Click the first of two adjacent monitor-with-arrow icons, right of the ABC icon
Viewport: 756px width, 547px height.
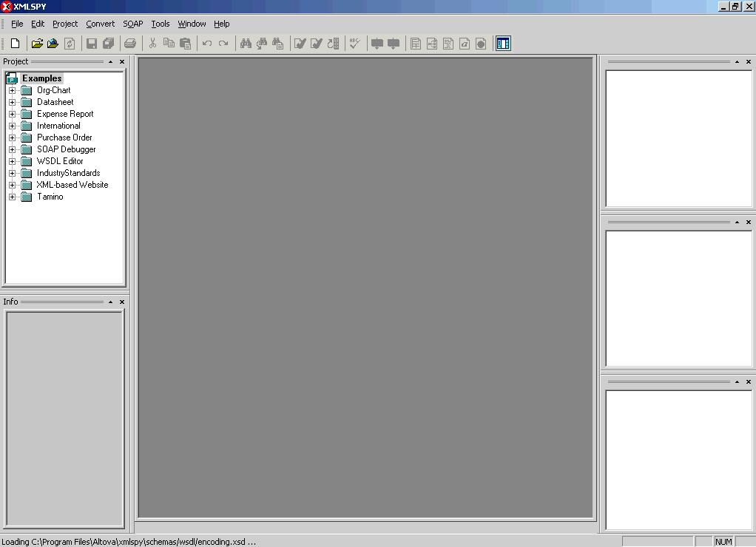pos(377,44)
